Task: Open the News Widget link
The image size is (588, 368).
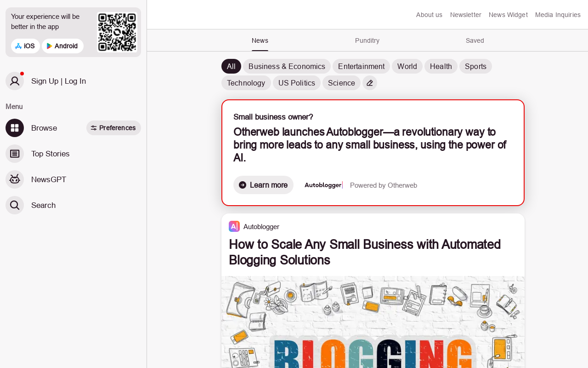Action: pos(508,15)
